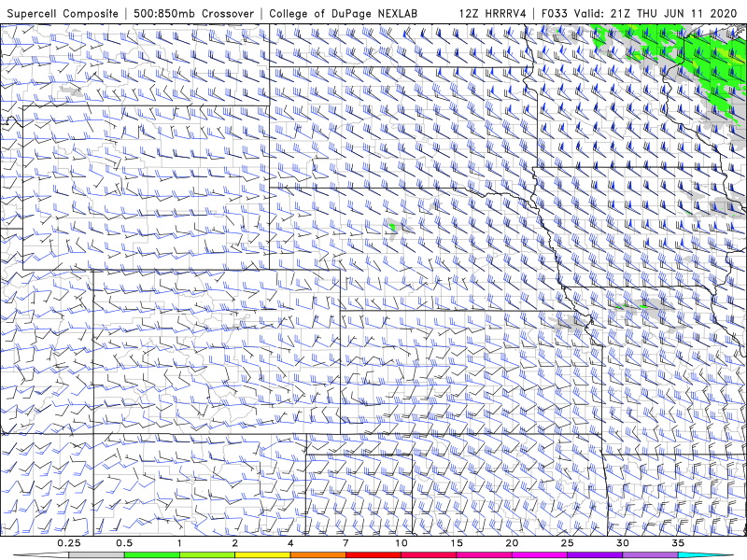Image resolution: width=747 pixels, height=560 pixels.
Task: Click the "21Z THU JUN 11 2020" valid time
Action: pyautogui.click(x=673, y=13)
